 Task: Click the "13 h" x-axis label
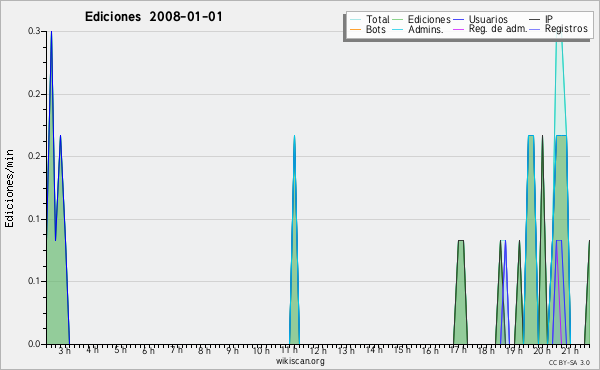pyautogui.click(x=346, y=350)
